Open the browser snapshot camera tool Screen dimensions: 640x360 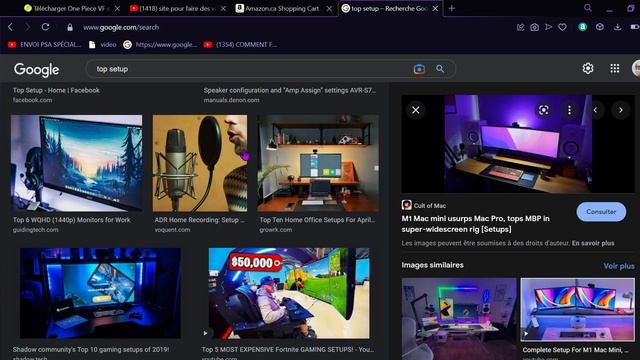534,27
